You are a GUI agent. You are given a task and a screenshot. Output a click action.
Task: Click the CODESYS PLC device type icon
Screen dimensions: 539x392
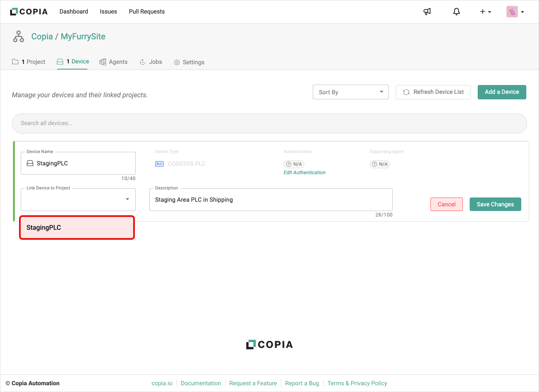tap(159, 164)
